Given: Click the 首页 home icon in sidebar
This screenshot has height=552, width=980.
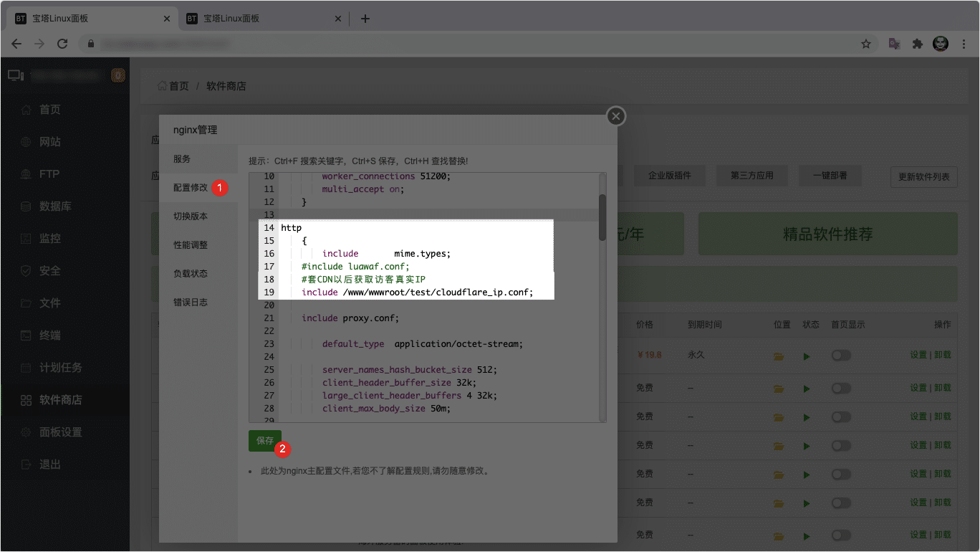Looking at the screenshot, I should coord(26,110).
